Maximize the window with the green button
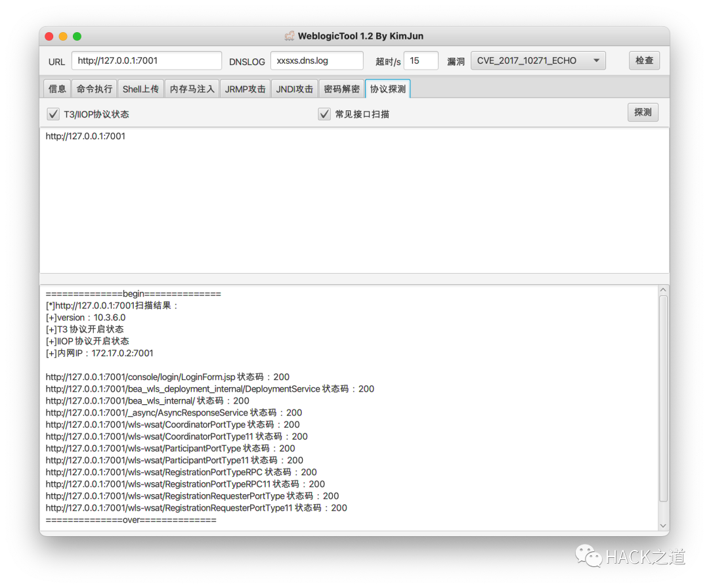The height and width of the screenshot is (588, 709). tap(77, 36)
